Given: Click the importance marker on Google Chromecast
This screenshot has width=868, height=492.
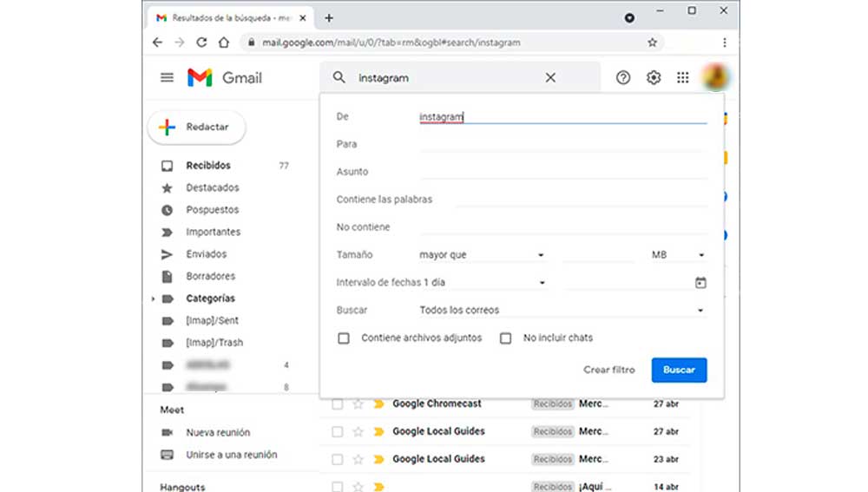Looking at the screenshot, I should tap(378, 404).
